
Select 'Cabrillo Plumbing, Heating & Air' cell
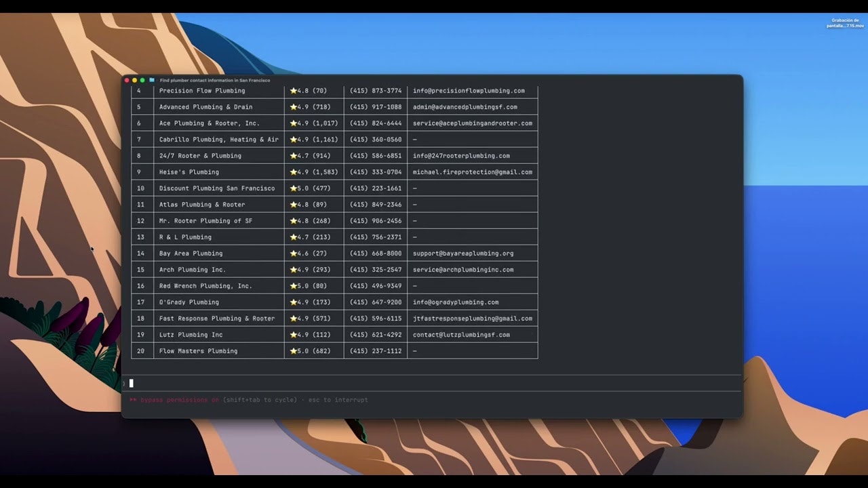(x=219, y=140)
